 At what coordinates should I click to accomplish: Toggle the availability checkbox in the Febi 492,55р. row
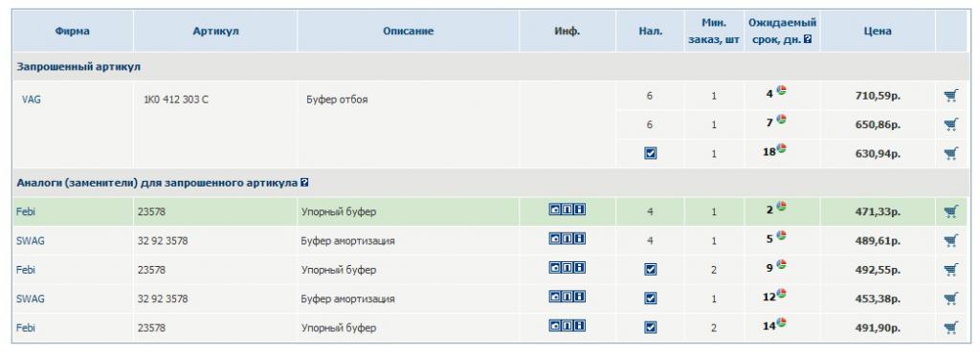click(650, 270)
